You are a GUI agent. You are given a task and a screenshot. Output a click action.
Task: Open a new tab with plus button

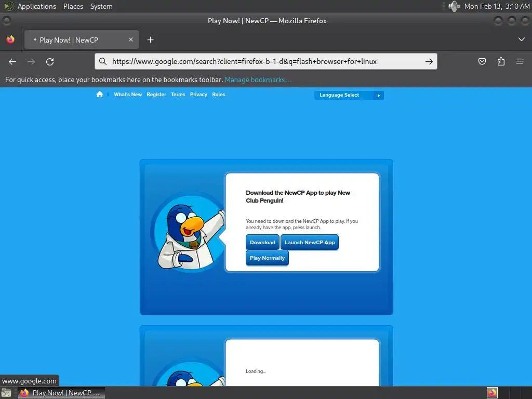pyautogui.click(x=150, y=40)
